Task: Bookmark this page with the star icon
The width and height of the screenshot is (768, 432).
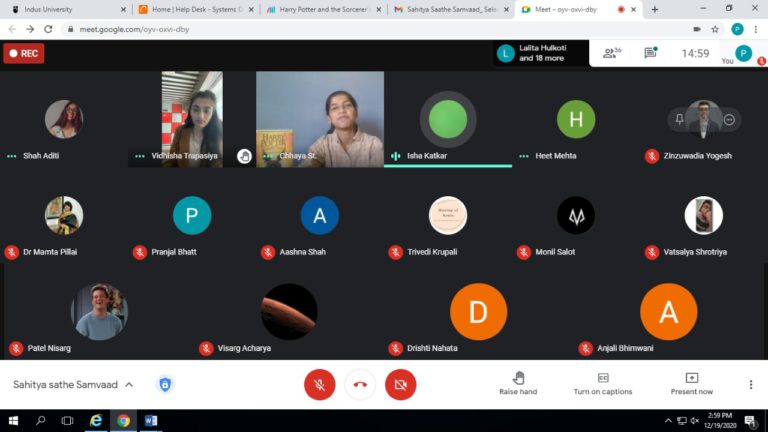Action: coord(715,29)
